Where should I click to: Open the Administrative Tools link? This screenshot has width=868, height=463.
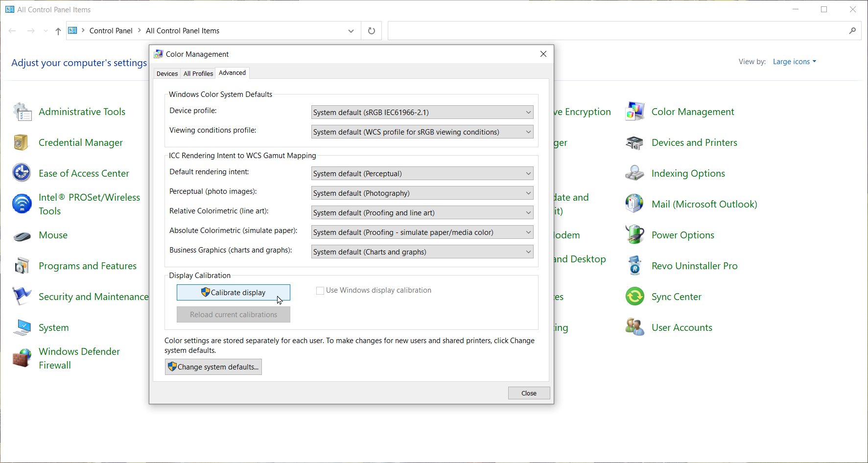click(x=82, y=112)
